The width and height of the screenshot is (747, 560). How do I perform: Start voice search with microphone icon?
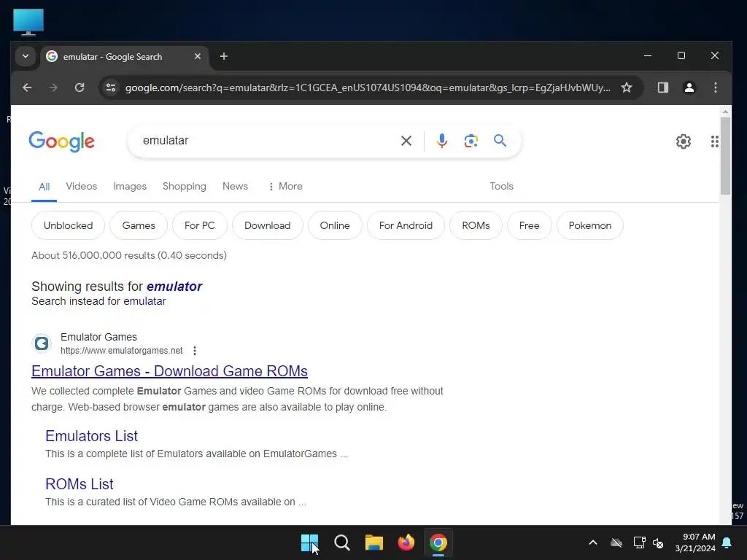pyautogui.click(x=441, y=141)
